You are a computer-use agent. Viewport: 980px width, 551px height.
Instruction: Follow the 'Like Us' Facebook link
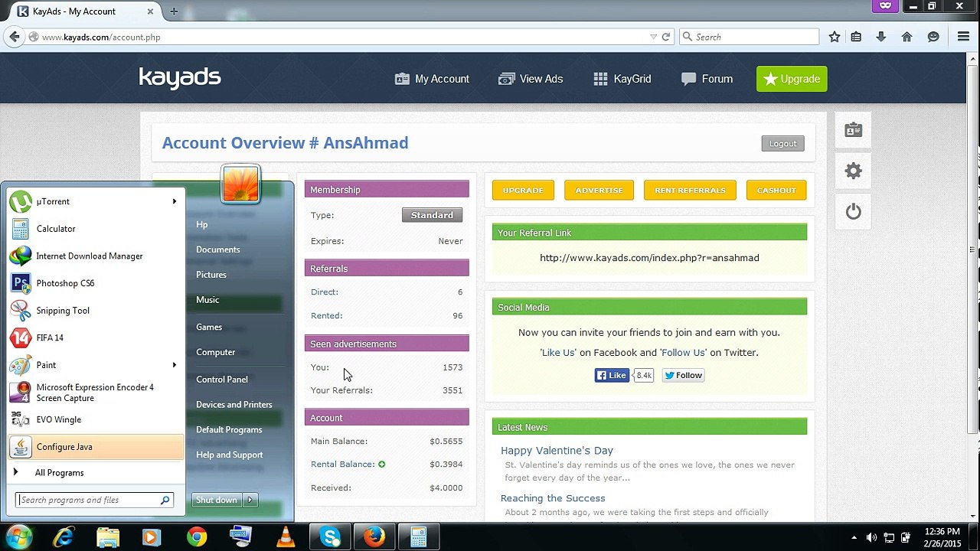[x=557, y=353]
